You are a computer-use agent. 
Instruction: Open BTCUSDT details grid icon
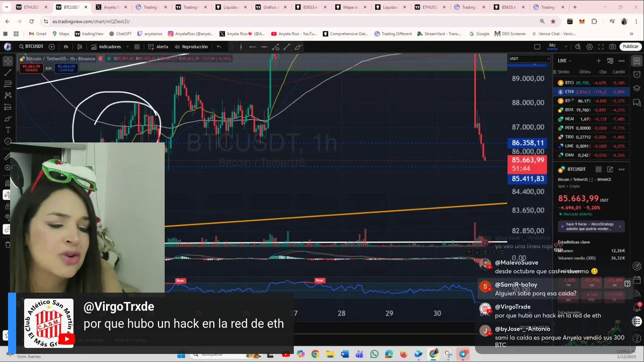click(x=599, y=169)
